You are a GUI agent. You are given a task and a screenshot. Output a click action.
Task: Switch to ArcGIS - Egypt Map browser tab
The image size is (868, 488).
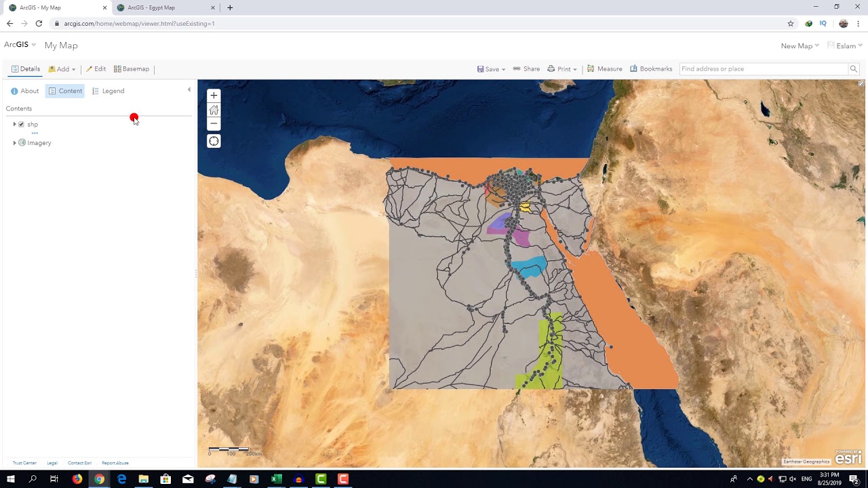click(165, 7)
